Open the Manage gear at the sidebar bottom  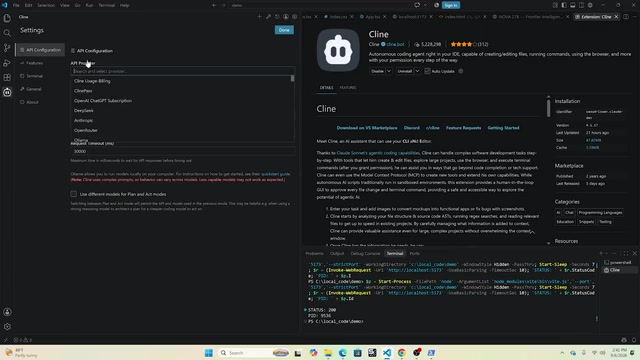7,327
